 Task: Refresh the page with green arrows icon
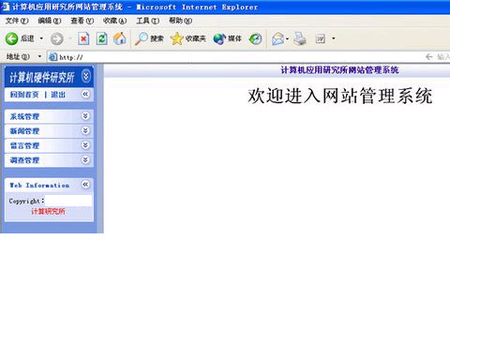click(102, 39)
